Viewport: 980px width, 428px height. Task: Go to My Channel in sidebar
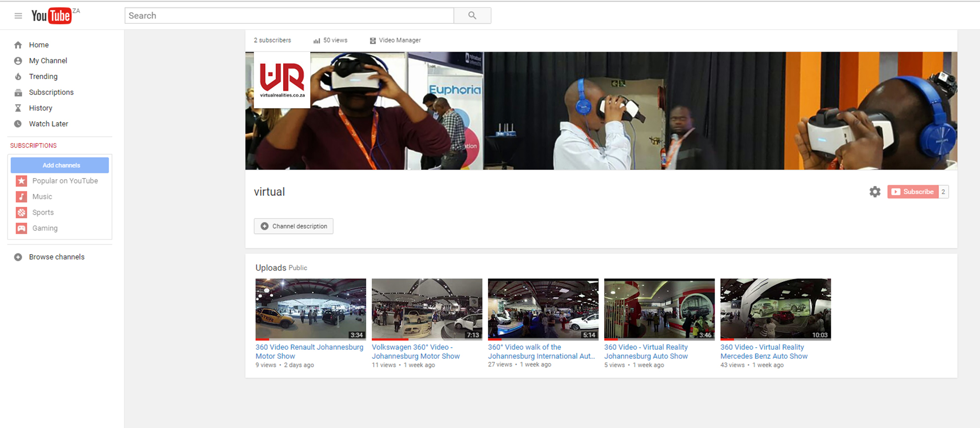point(48,61)
